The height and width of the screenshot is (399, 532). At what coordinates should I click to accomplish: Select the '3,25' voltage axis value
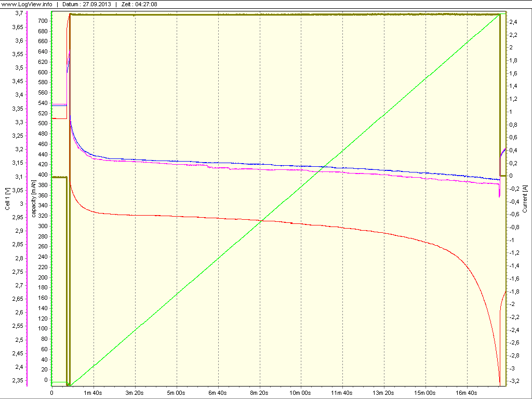(x=18, y=136)
